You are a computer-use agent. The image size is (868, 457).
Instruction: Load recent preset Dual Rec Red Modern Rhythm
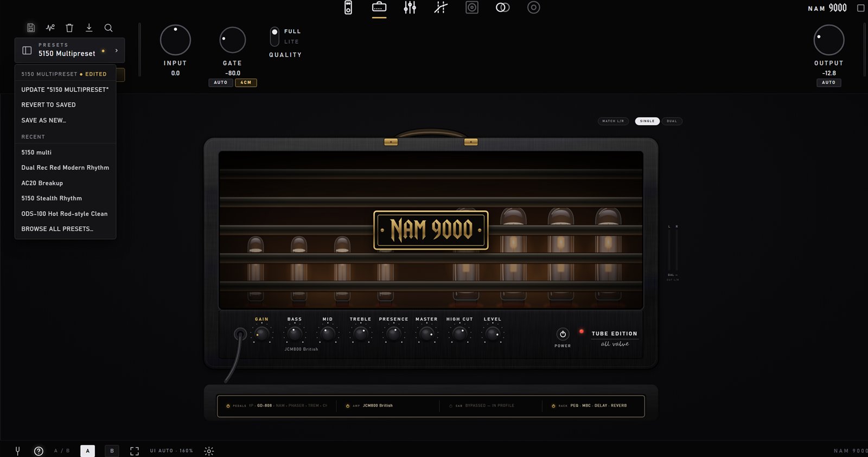pos(65,168)
